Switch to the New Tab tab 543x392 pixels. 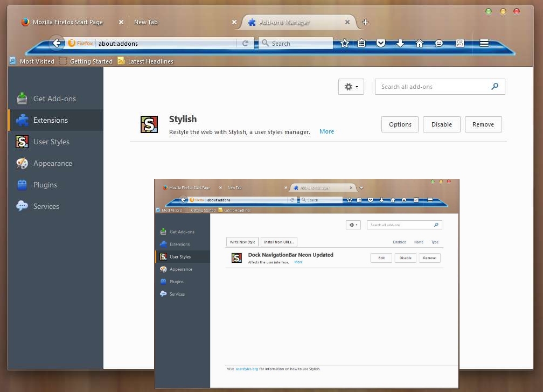click(x=146, y=22)
